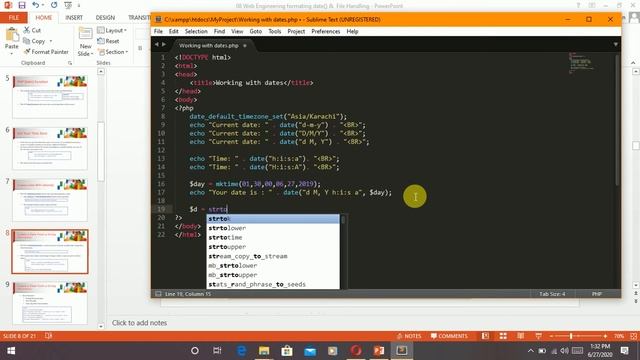This screenshot has height=360, width=640.
Task: Open the Clipboard group dialog launcher
Action: [70, 63]
